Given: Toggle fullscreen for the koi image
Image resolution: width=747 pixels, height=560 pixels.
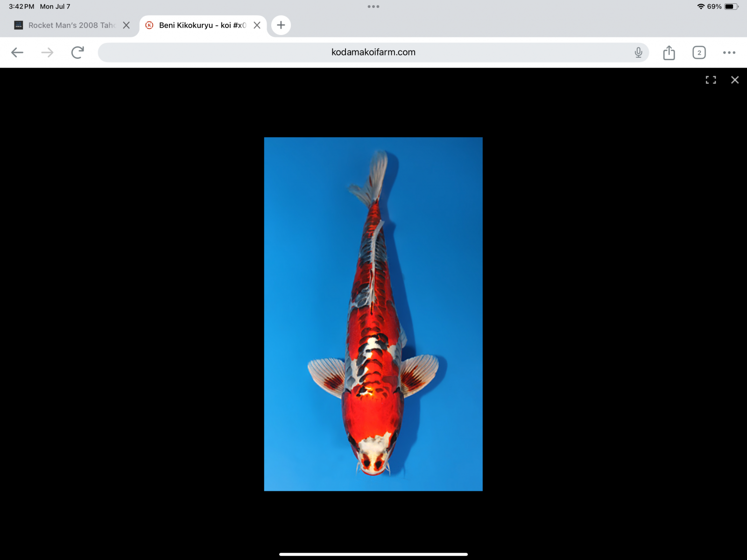Looking at the screenshot, I should point(711,80).
